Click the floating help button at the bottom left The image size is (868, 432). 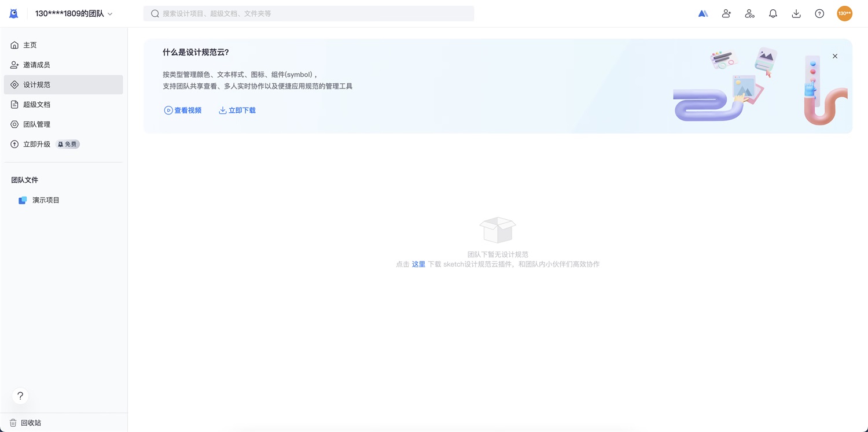(x=20, y=396)
